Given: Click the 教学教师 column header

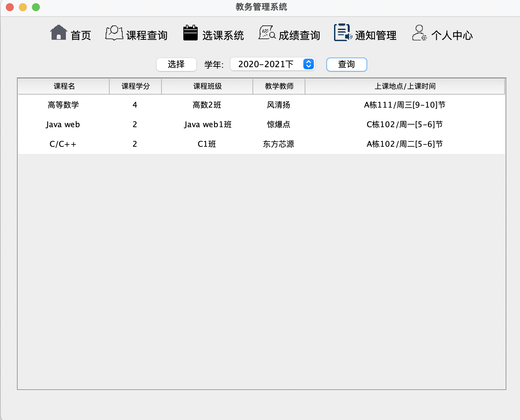Looking at the screenshot, I should [x=279, y=86].
